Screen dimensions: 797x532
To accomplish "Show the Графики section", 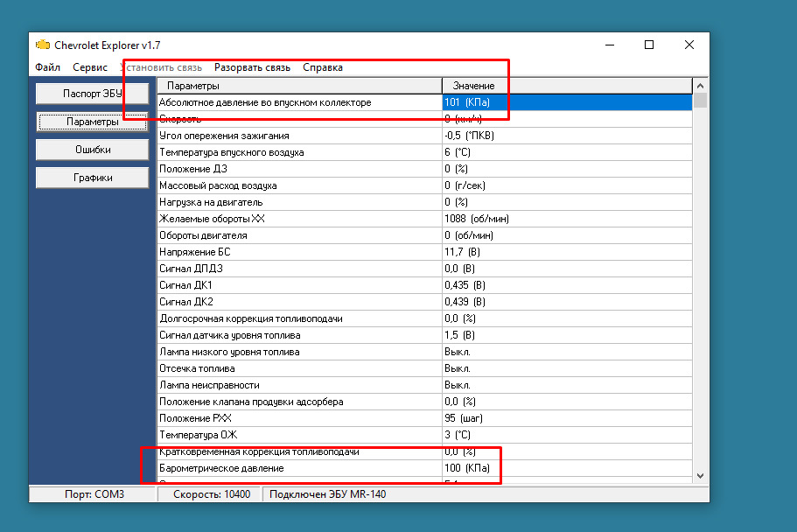I will pos(93,178).
